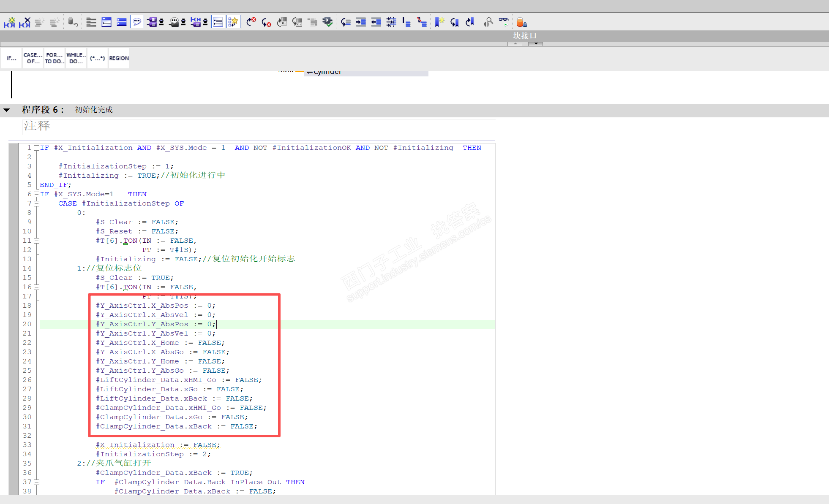Screen dimensions: 829x504
Task: Click the monitoring glasses icon
Action: pos(504,21)
